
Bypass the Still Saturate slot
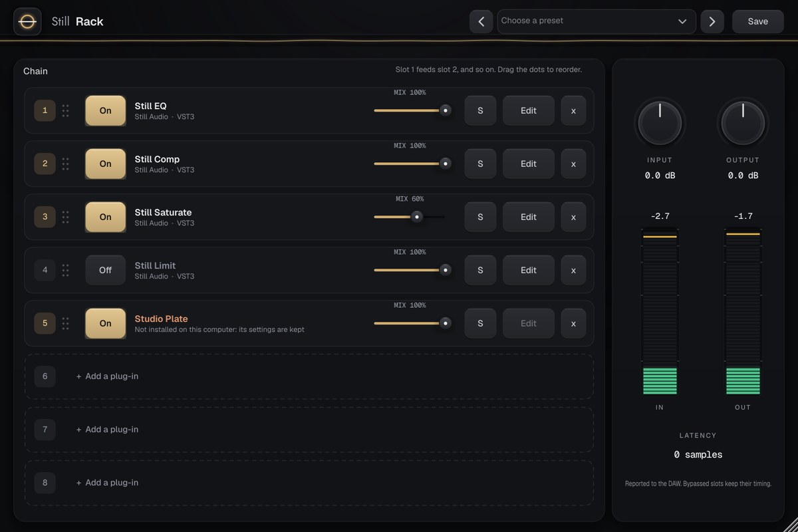[x=105, y=217]
